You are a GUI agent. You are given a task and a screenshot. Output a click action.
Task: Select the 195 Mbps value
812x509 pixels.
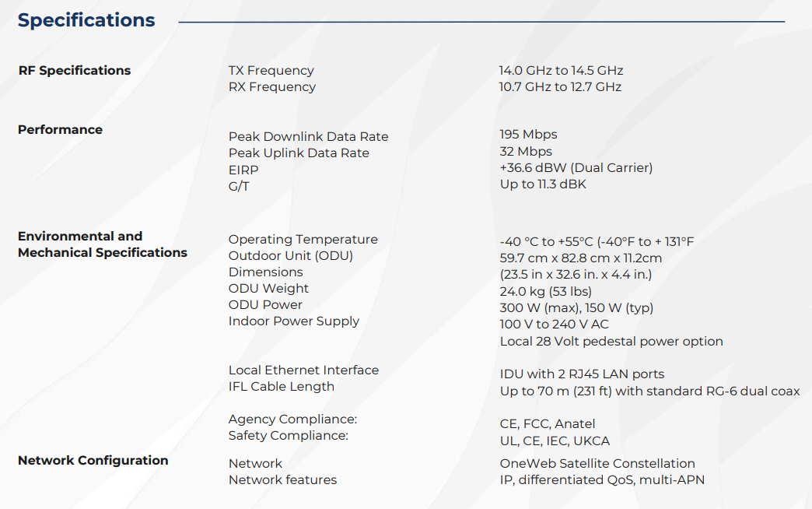pyautogui.click(x=528, y=134)
